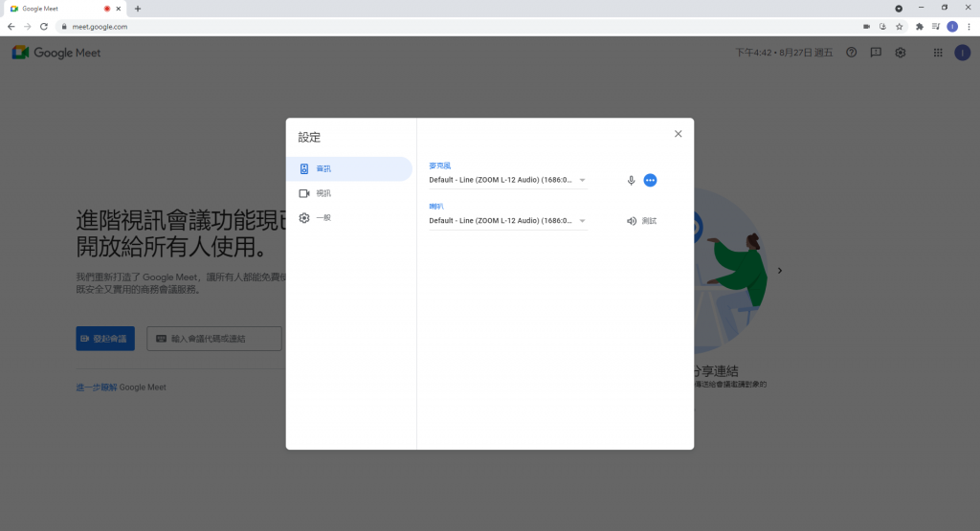
Task: Go to next carousel slide arrow
Action: click(x=779, y=271)
